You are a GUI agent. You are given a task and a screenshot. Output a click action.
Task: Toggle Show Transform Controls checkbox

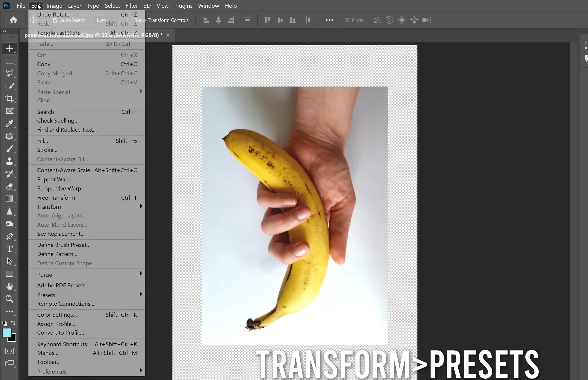pos(129,20)
